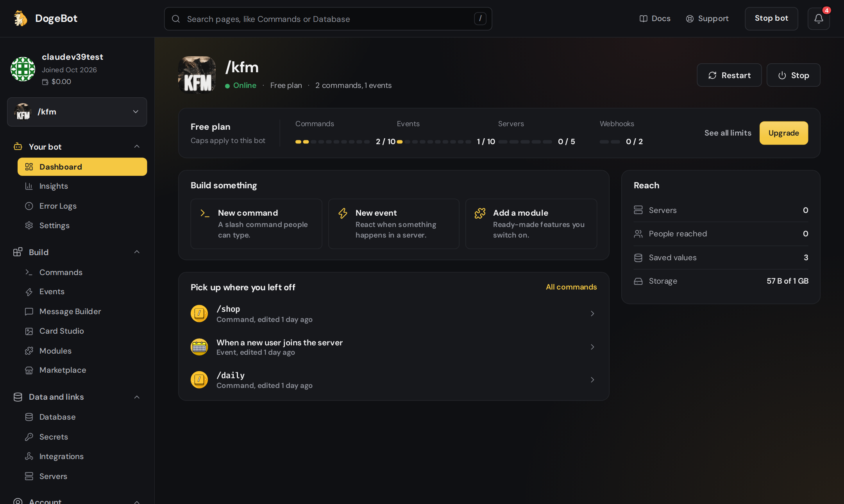
Task: Select Dashboard in the sidebar
Action: pos(82,167)
